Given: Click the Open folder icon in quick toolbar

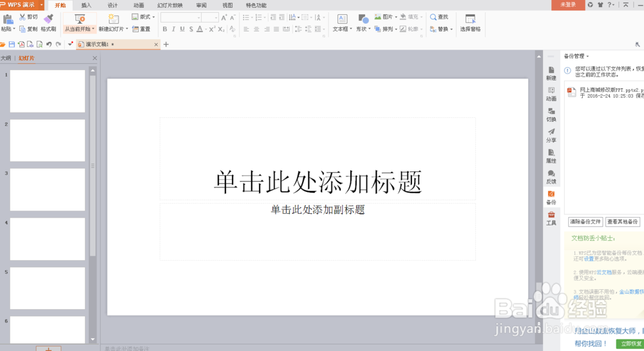Looking at the screenshot, I should [3, 44].
